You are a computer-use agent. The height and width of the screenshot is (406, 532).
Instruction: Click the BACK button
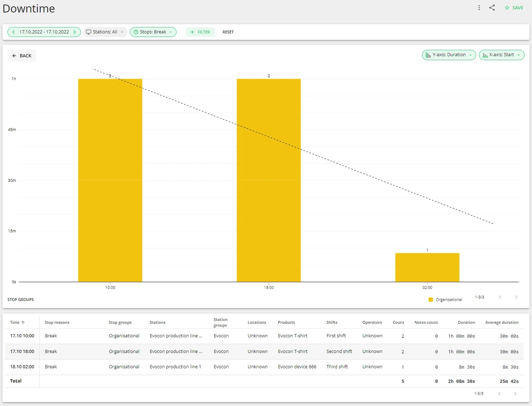pyautogui.click(x=22, y=56)
